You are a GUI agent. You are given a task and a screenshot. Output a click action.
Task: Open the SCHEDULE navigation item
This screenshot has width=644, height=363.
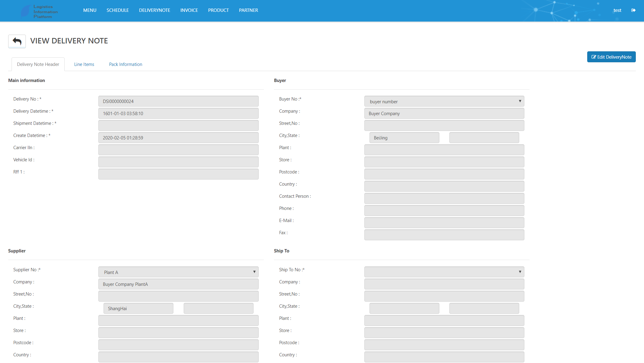118,10
